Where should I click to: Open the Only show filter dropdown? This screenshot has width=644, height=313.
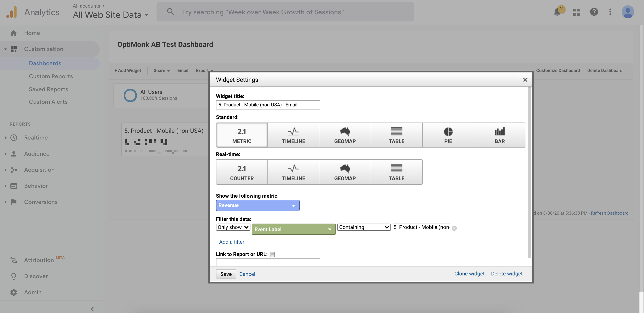(x=233, y=227)
